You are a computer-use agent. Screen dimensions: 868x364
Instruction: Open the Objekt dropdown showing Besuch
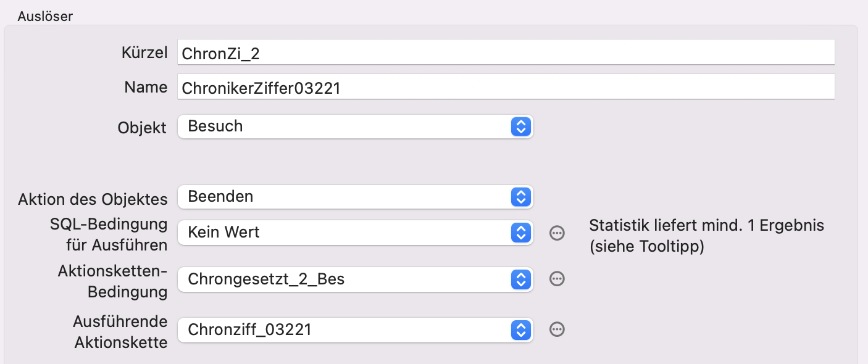[355, 126]
